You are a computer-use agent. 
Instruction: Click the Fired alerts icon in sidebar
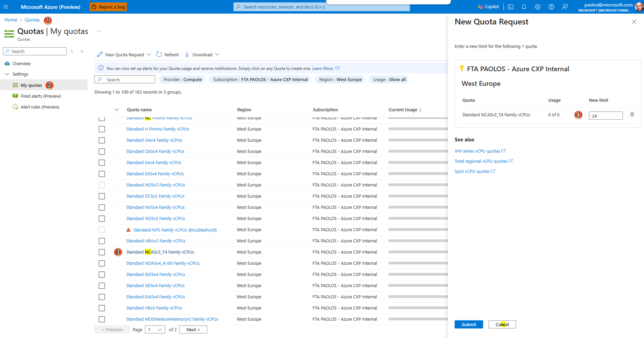[15, 96]
